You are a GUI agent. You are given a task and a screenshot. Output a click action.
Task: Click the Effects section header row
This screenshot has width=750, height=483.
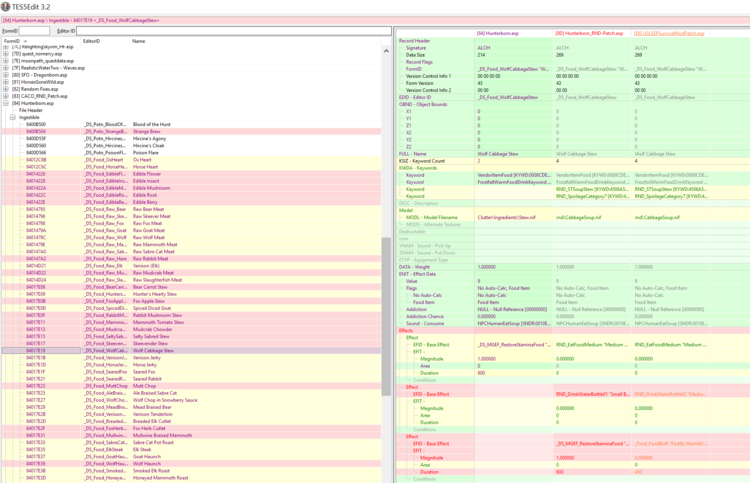click(573, 330)
